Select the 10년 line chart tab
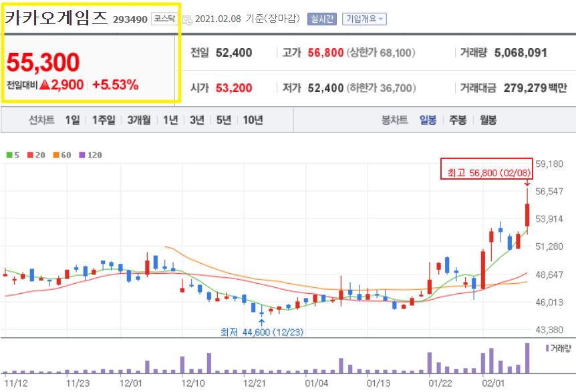576x392 pixels. pyautogui.click(x=253, y=120)
